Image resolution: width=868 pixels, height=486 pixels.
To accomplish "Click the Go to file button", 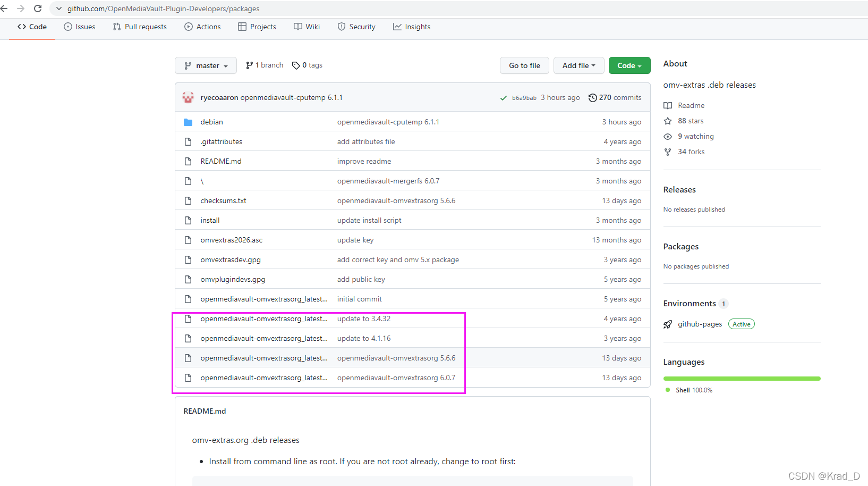I will 524,65.
